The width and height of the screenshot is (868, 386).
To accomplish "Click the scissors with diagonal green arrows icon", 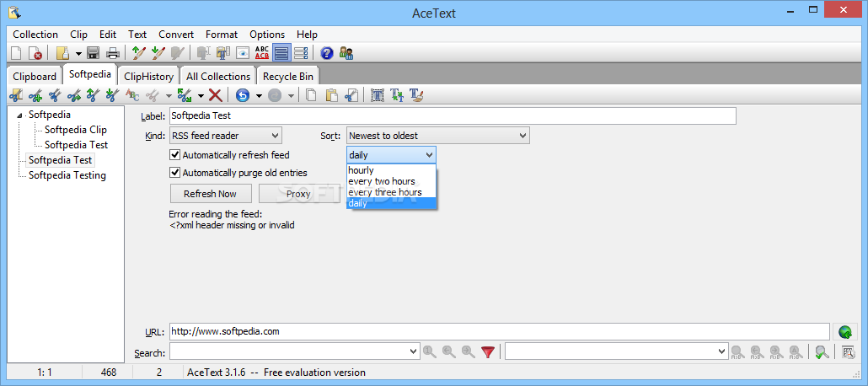I will point(185,95).
